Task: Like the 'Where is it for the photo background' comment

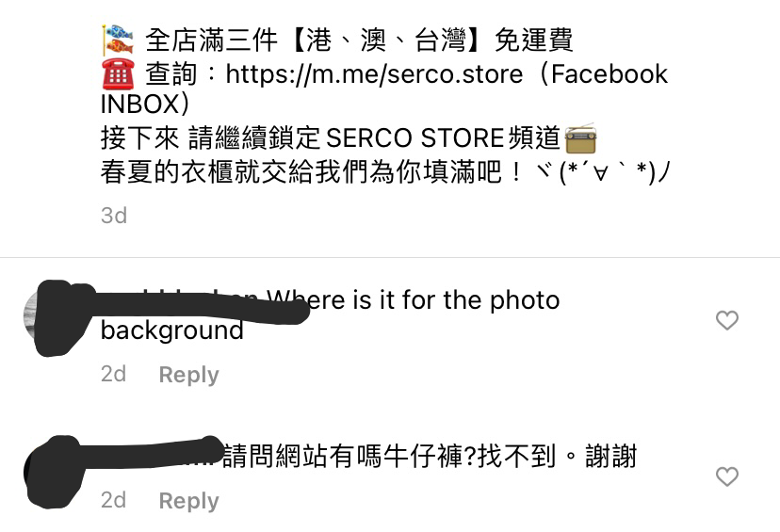Action: [726, 320]
